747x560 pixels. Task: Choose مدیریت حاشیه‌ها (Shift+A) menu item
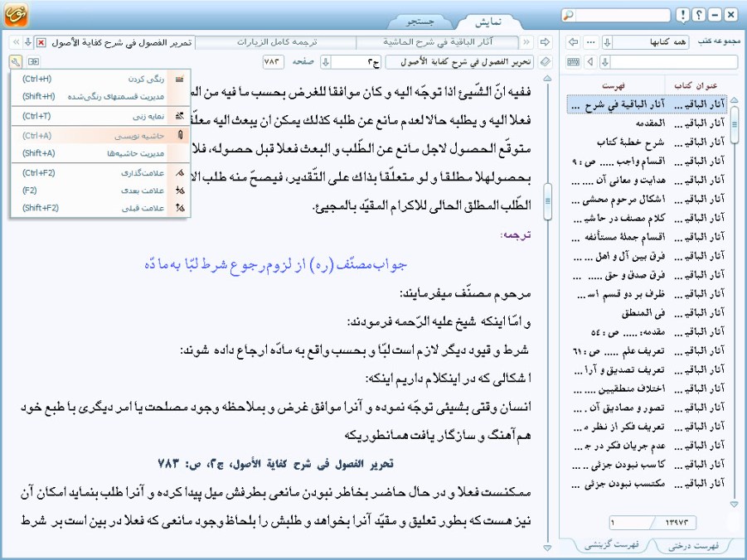click(x=100, y=153)
